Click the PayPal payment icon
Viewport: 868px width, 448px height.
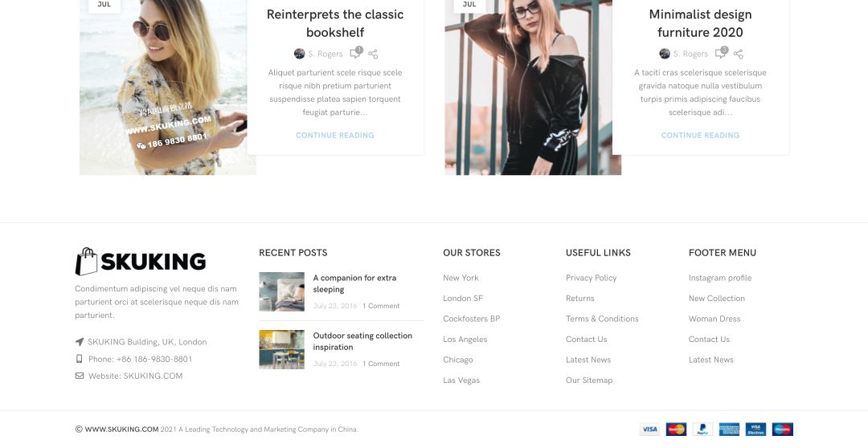(702, 430)
